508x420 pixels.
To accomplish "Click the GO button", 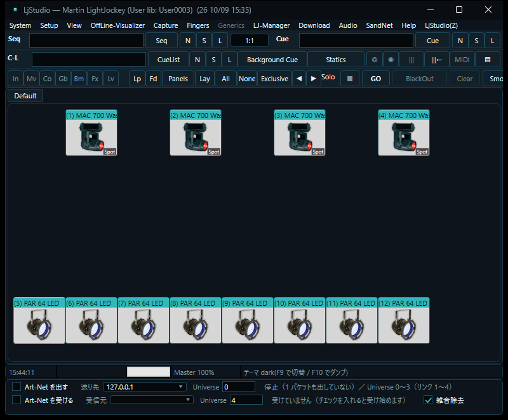I will [x=376, y=79].
